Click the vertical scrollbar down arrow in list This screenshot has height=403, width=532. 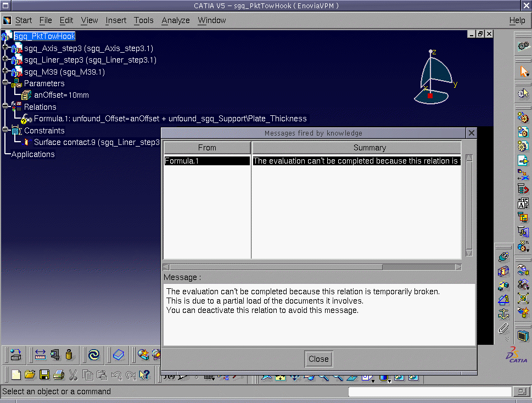pos(469,254)
